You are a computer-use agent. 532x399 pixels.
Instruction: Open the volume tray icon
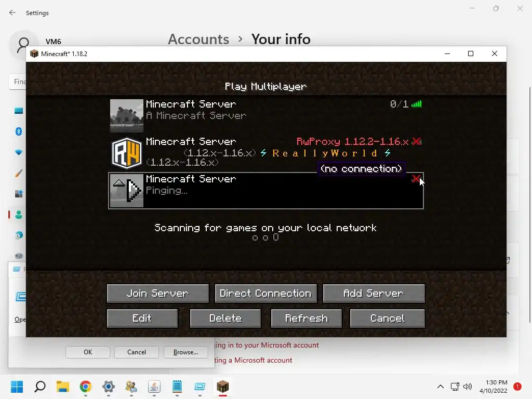click(x=468, y=387)
